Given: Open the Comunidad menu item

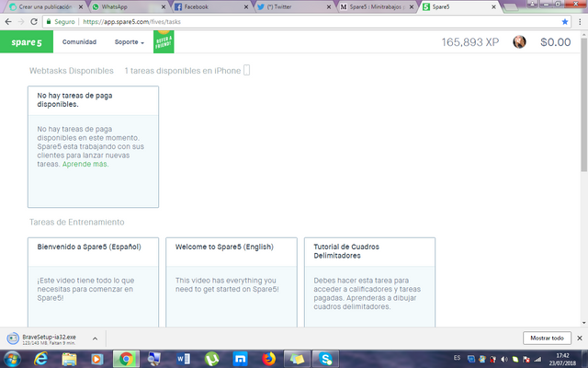Looking at the screenshot, I should point(79,42).
